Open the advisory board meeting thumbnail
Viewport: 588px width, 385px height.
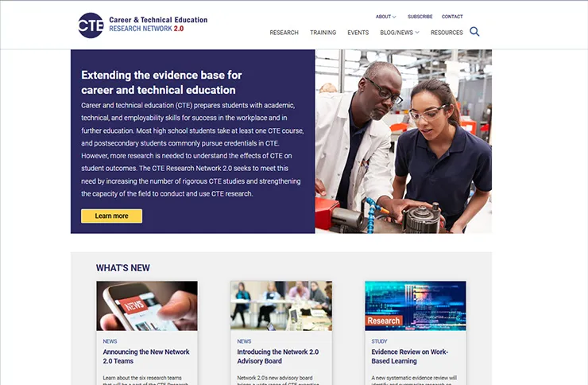tap(281, 305)
